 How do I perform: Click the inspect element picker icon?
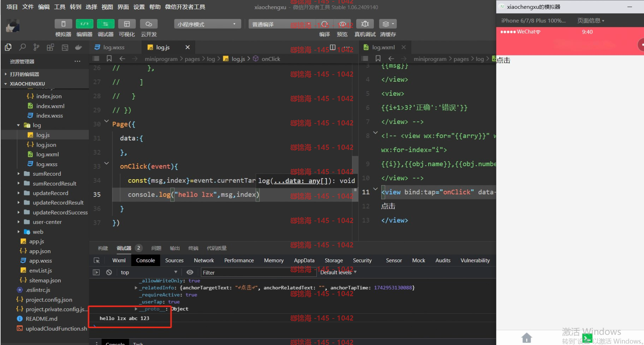[97, 261]
